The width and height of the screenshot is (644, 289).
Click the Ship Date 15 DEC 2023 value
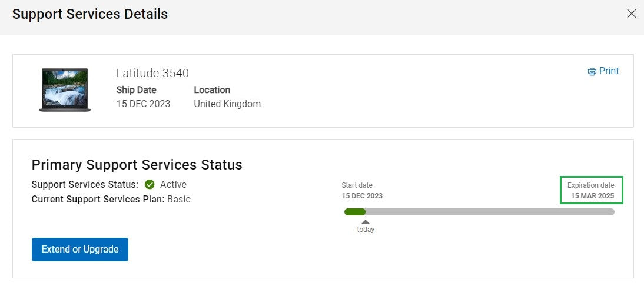[143, 104]
